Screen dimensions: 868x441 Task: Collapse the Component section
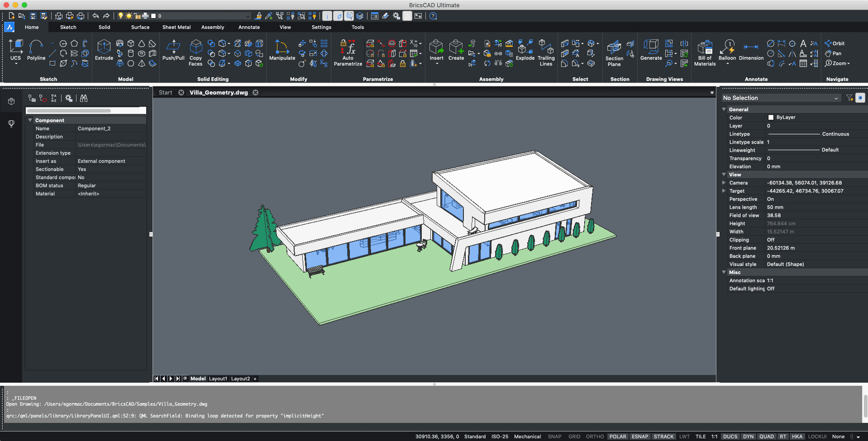(30, 120)
